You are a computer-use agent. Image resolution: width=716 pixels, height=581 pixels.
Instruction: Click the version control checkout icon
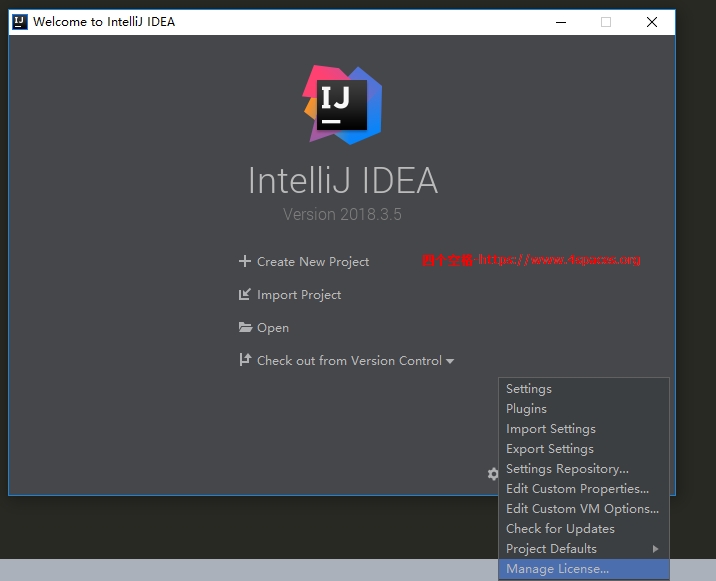coord(245,360)
